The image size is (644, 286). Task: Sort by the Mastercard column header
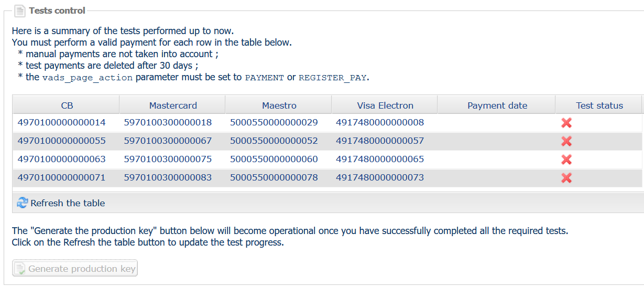pyautogui.click(x=173, y=105)
